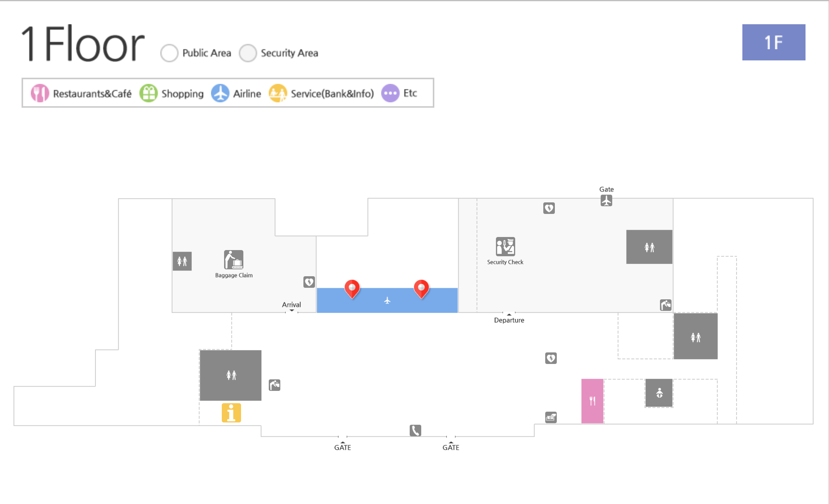The image size is (829, 504).
Task: Select the Airline icon in legend
Action: tap(221, 93)
